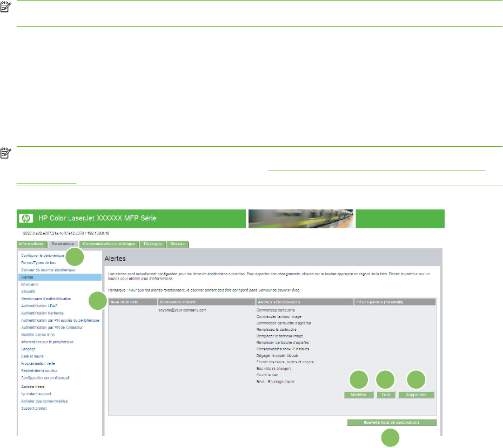Open Gestionnaire d'authentification link
The height and width of the screenshot is (448, 503).
[46, 299]
